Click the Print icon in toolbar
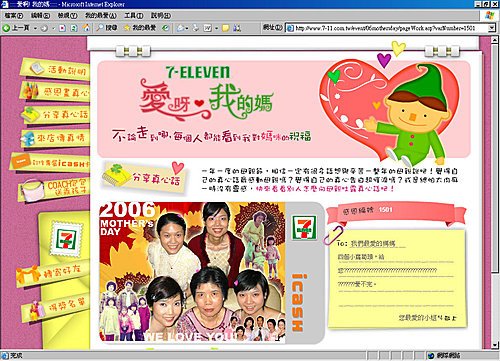The image size is (500, 361). point(196,28)
